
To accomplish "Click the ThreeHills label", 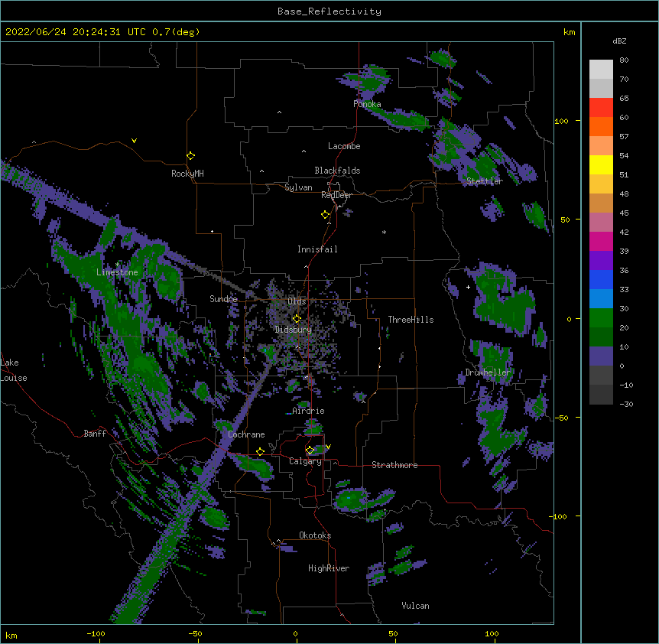I will coord(411,320).
